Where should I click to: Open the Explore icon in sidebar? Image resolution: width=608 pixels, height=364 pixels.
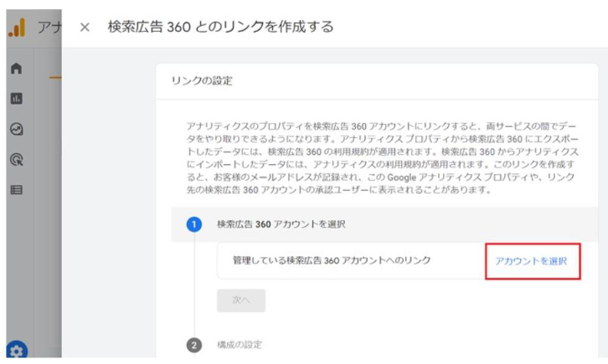[x=16, y=129]
